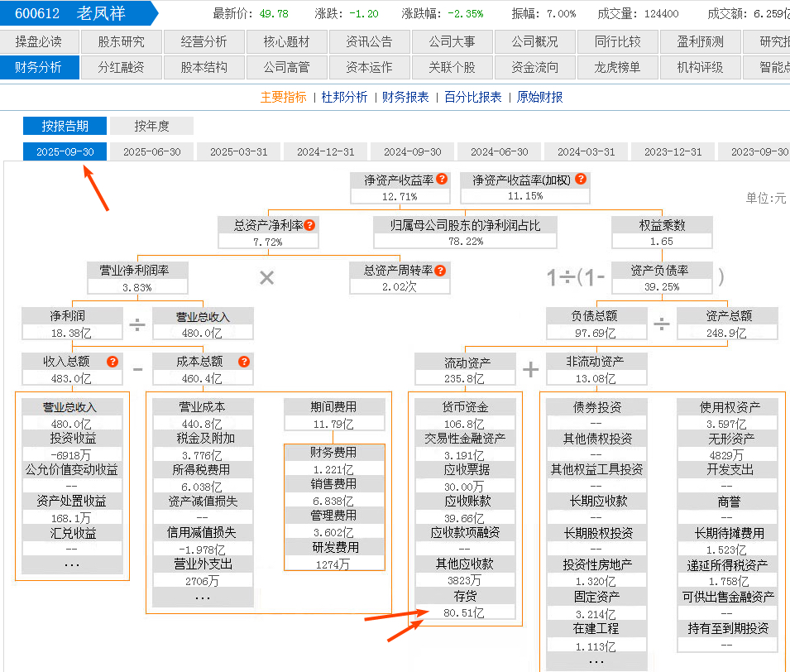The width and height of the screenshot is (790, 672).
Task: Click 归属母公司股东的净利润占比 value 78.22%
Action: click(466, 242)
